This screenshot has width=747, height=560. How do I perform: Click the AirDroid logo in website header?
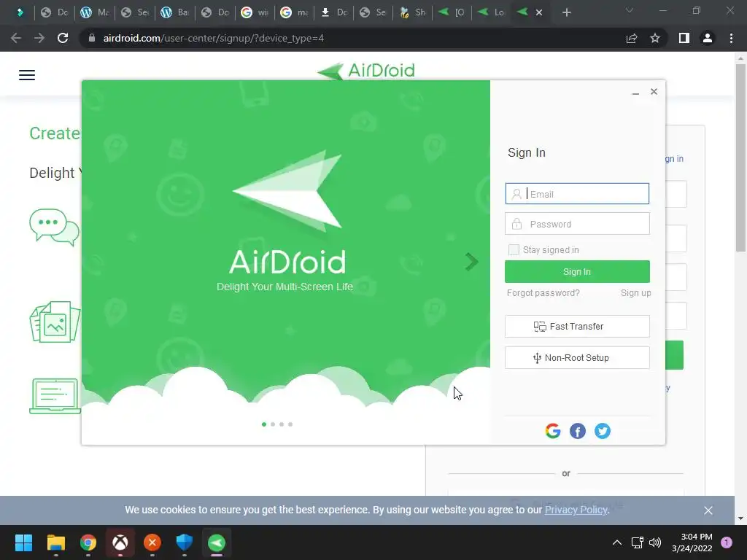pyautogui.click(x=366, y=71)
